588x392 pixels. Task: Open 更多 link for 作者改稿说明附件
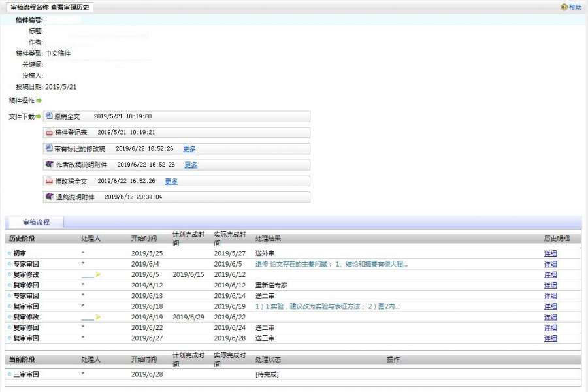pyautogui.click(x=191, y=165)
